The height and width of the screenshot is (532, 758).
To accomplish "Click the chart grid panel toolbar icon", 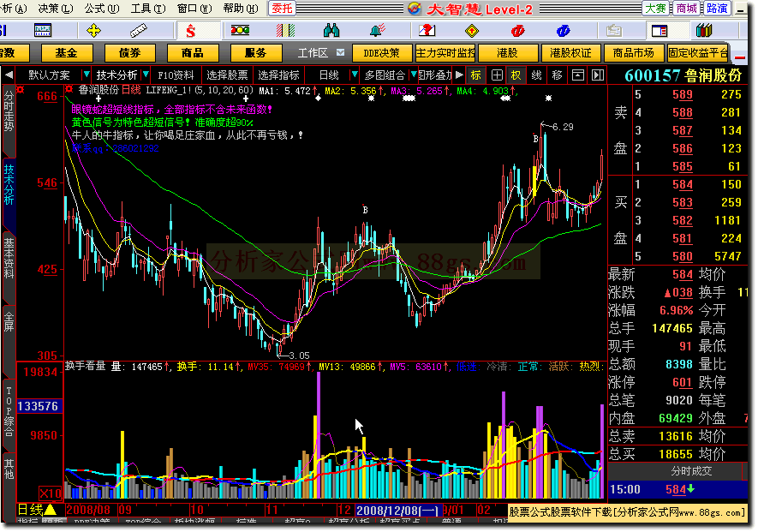I will 43,31.
